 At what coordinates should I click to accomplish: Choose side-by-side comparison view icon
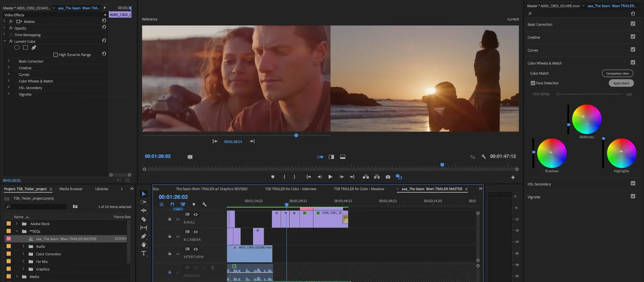320,157
